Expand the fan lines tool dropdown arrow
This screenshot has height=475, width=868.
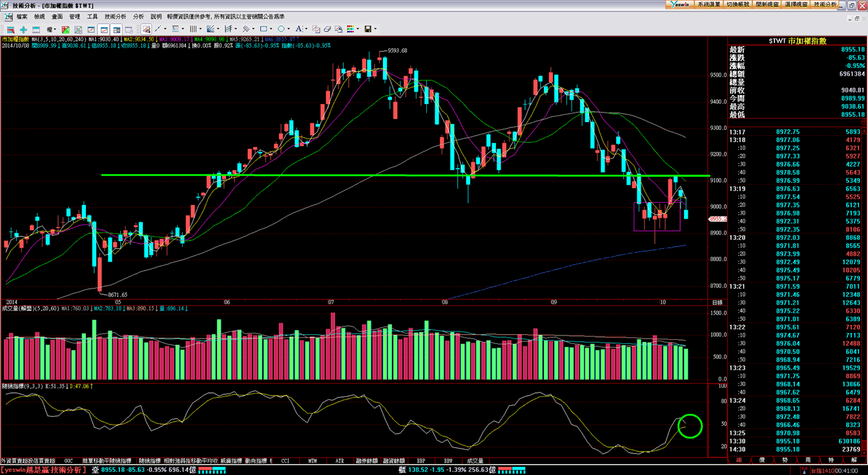click(x=218, y=29)
